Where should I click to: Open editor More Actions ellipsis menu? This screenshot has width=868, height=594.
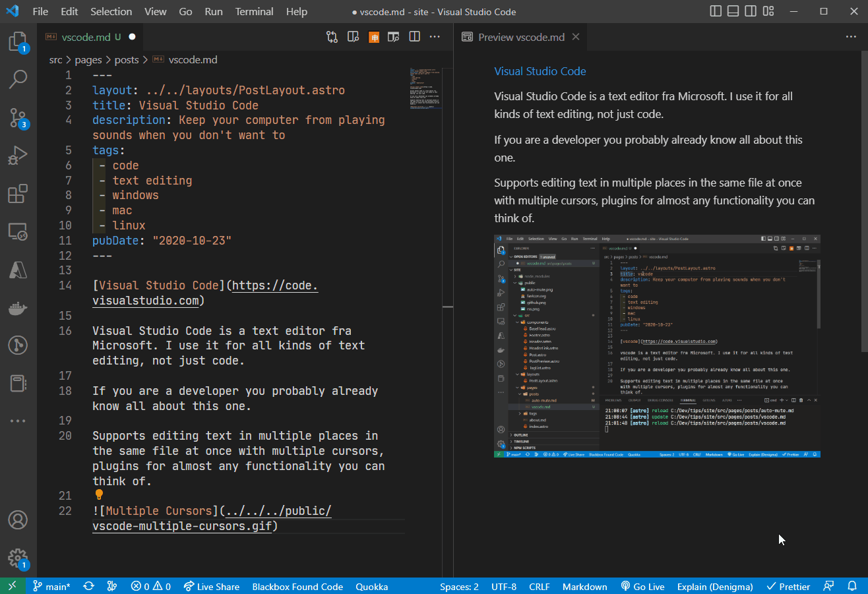tap(435, 38)
